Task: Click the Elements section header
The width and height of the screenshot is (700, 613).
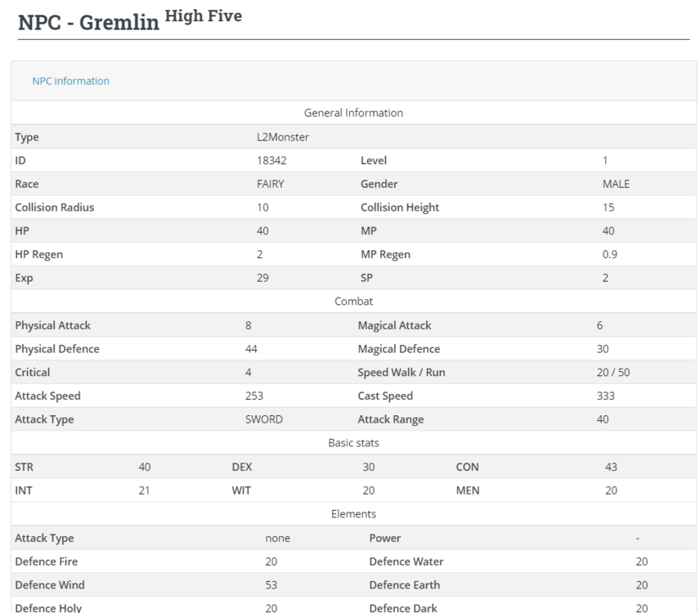Action: coord(353,514)
